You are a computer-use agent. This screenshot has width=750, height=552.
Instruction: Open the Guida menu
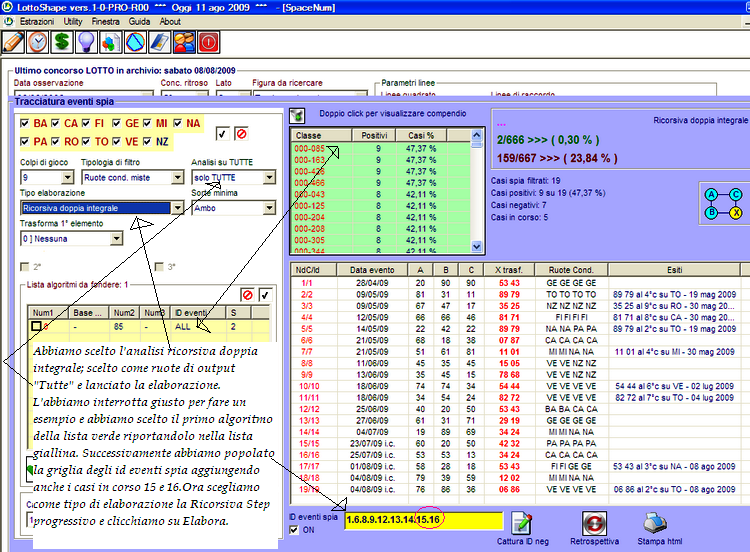point(139,22)
